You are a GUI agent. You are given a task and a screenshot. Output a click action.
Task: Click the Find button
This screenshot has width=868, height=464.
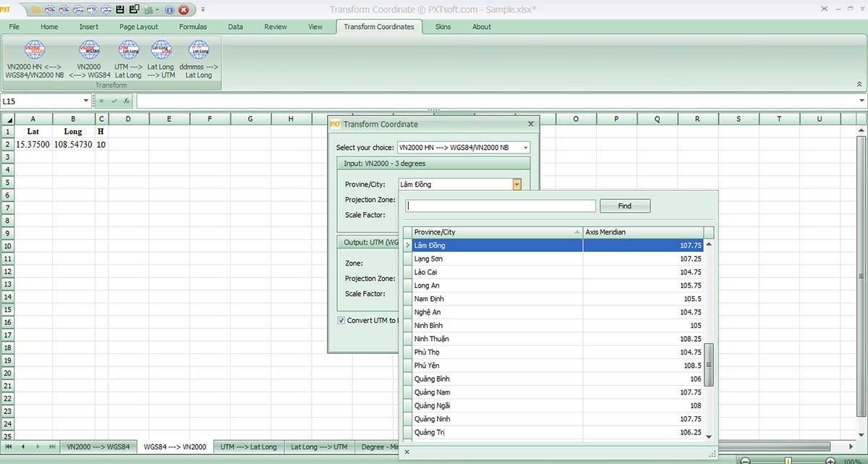coord(625,206)
